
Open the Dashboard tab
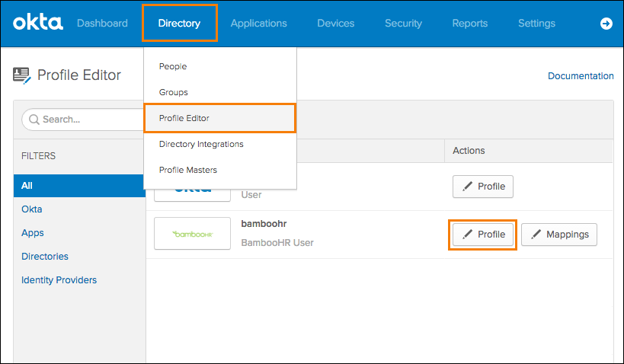point(102,23)
